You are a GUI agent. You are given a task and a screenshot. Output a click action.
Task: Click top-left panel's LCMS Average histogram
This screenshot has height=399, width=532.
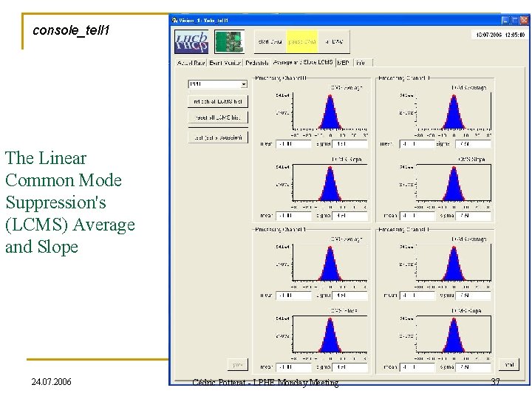(x=330, y=112)
